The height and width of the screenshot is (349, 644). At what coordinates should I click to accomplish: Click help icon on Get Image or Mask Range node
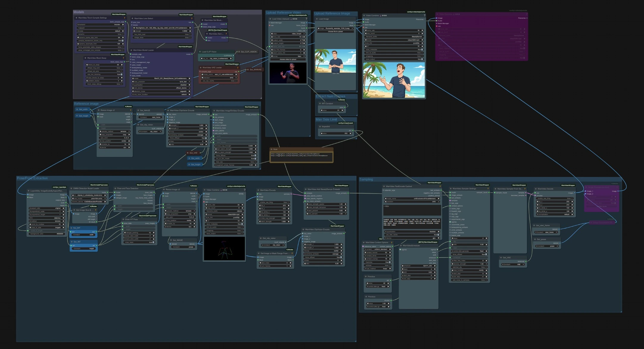tap(292, 253)
